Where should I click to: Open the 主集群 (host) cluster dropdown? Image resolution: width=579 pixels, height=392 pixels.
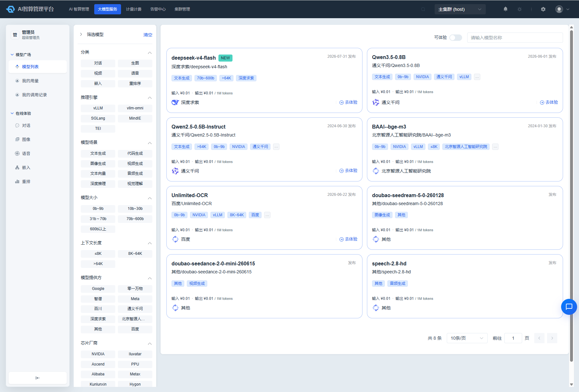(460, 9)
